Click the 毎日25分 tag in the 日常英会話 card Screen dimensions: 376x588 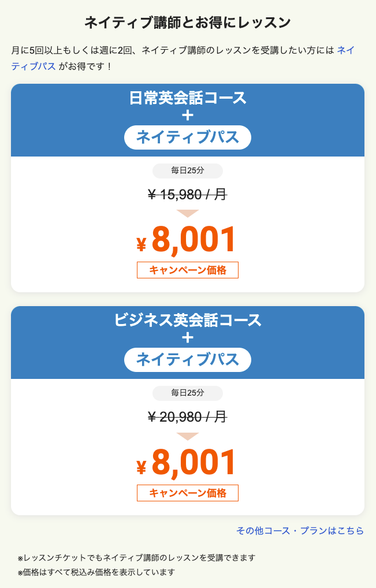point(188,170)
